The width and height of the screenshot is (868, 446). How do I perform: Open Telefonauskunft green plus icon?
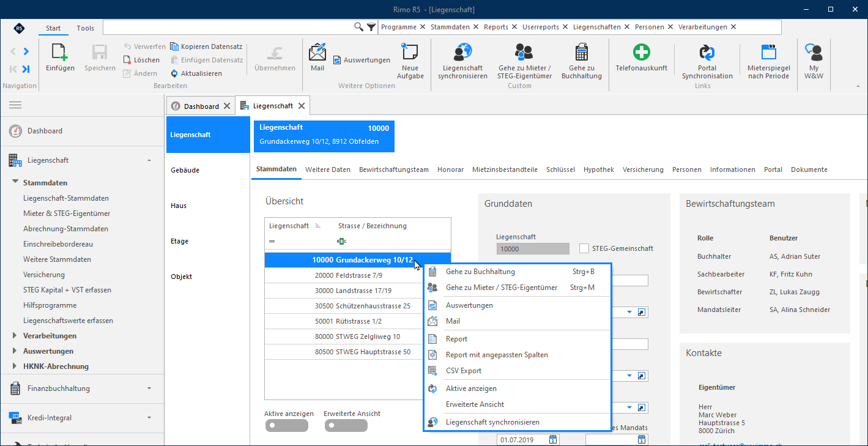[x=641, y=52]
